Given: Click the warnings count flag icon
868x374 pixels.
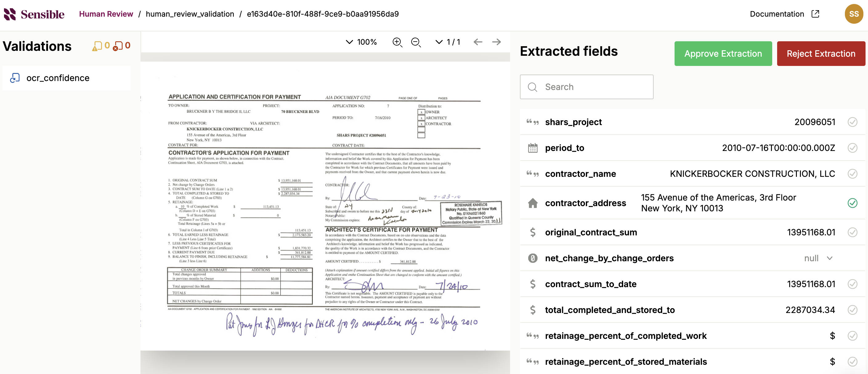Looking at the screenshot, I should [x=97, y=46].
